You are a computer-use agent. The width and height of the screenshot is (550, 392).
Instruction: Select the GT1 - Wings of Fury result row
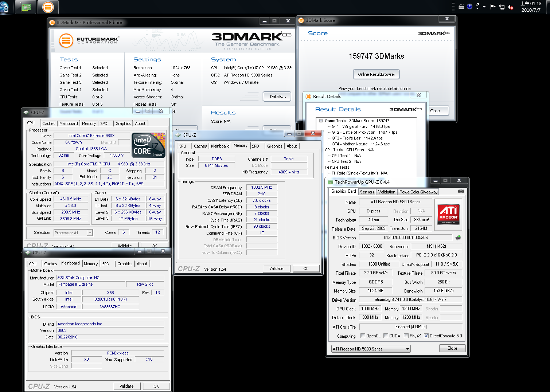pos(360,126)
